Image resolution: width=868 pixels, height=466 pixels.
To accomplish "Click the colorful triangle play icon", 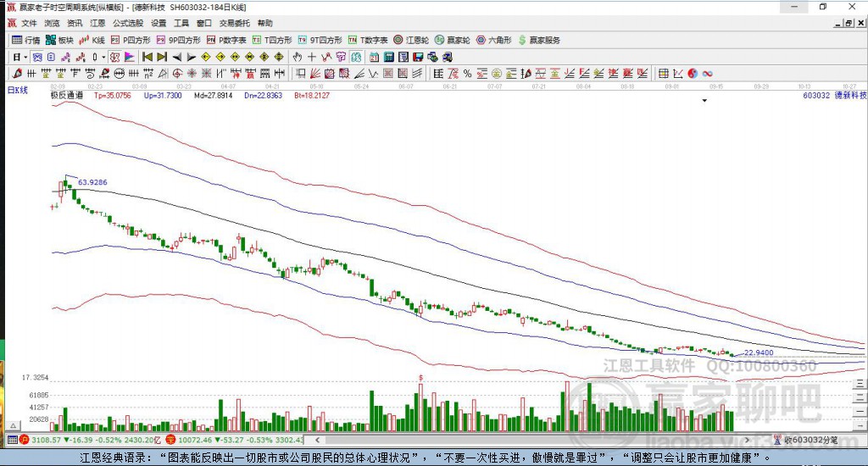I will click(x=129, y=57).
